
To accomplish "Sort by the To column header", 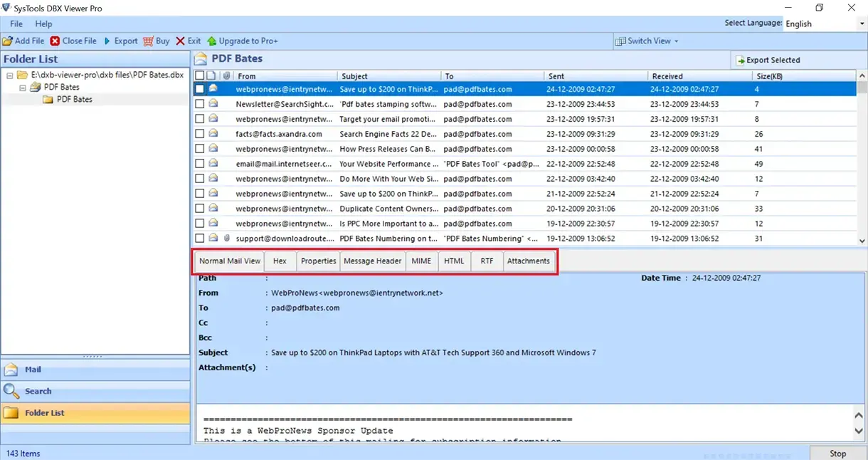I will [493, 75].
